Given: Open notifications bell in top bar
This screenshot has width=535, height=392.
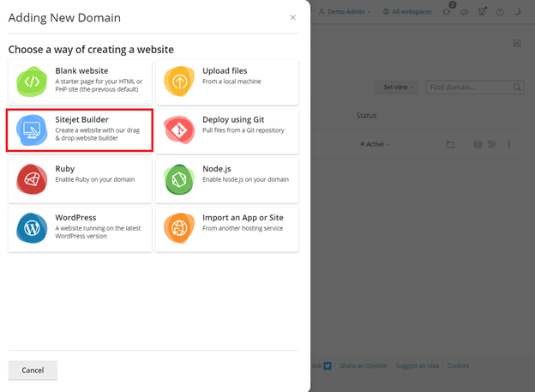Looking at the screenshot, I should click(x=447, y=12).
